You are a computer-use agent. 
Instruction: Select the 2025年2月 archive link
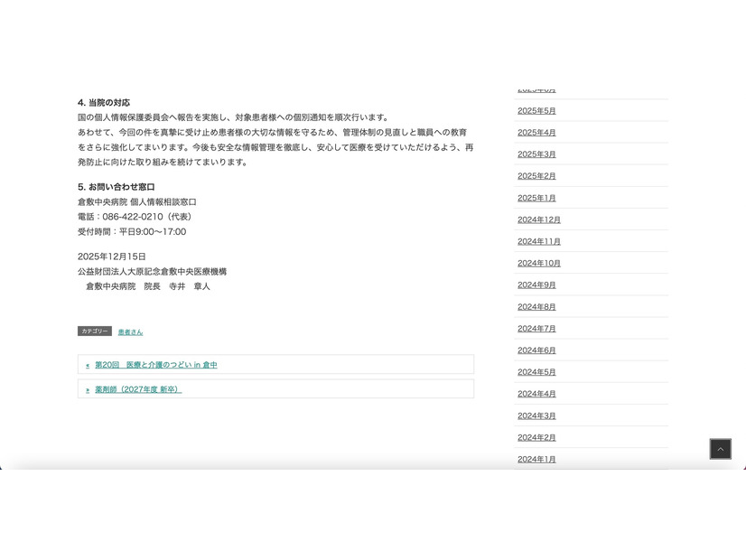[x=536, y=176]
